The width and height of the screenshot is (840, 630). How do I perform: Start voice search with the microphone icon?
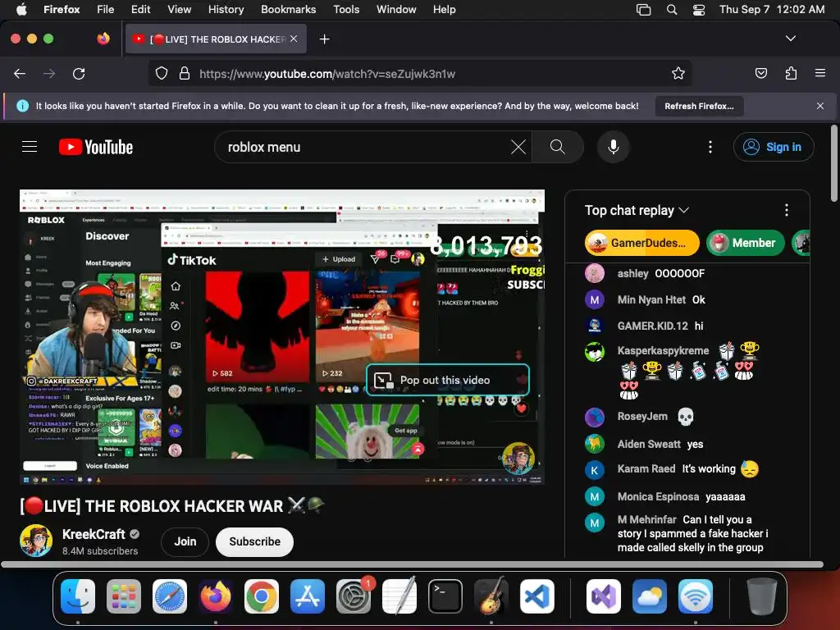tap(614, 147)
